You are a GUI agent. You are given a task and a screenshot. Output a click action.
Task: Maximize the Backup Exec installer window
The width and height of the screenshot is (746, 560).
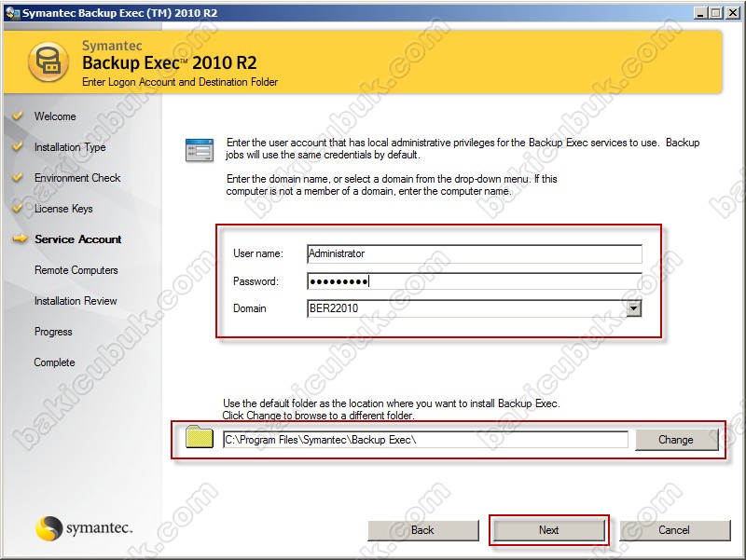coord(715,13)
